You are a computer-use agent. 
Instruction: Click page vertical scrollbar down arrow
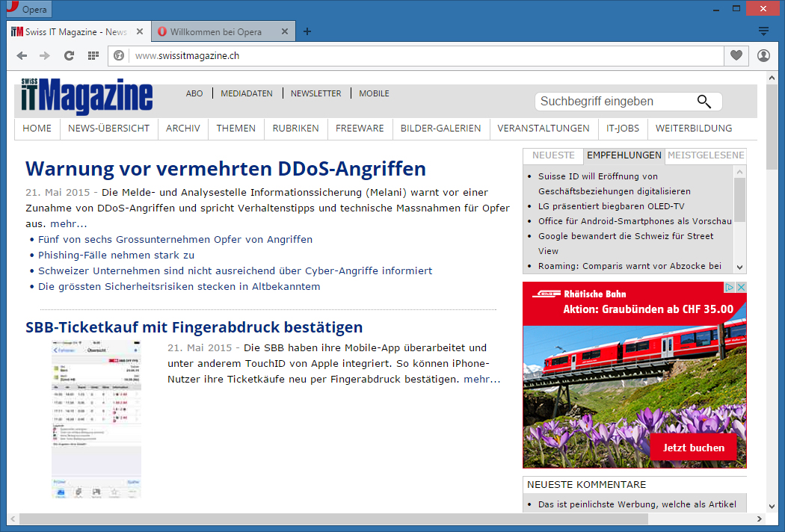pyautogui.click(x=772, y=507)
